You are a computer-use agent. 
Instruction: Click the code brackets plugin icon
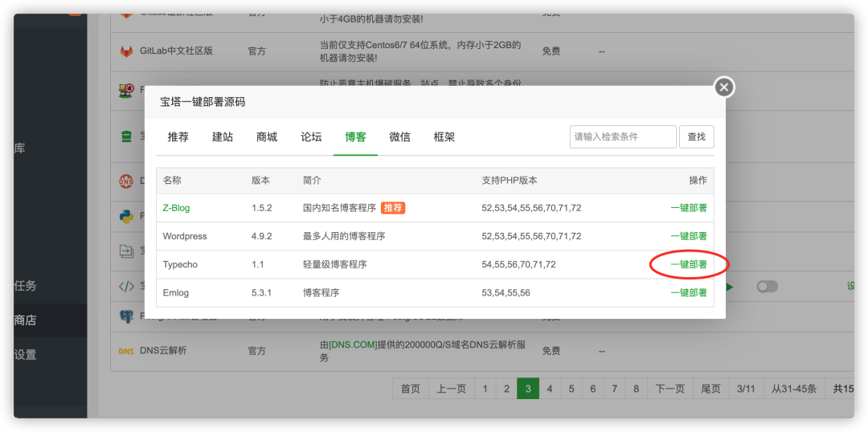click(x=127, y=286)
